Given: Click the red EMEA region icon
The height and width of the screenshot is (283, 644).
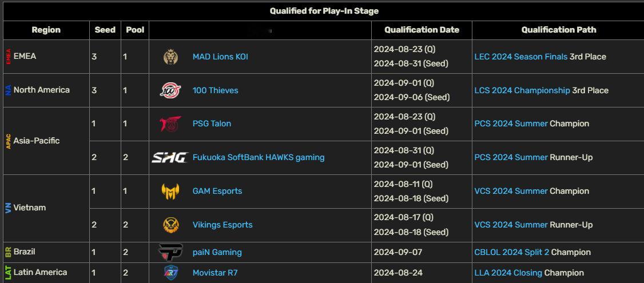Looking at the screenshot, I should coord(8,56).
